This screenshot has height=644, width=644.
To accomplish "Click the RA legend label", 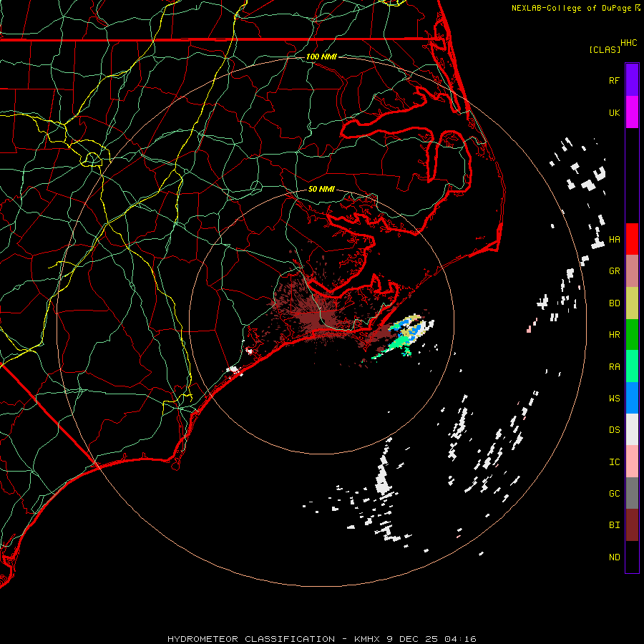I will point(614,367).
